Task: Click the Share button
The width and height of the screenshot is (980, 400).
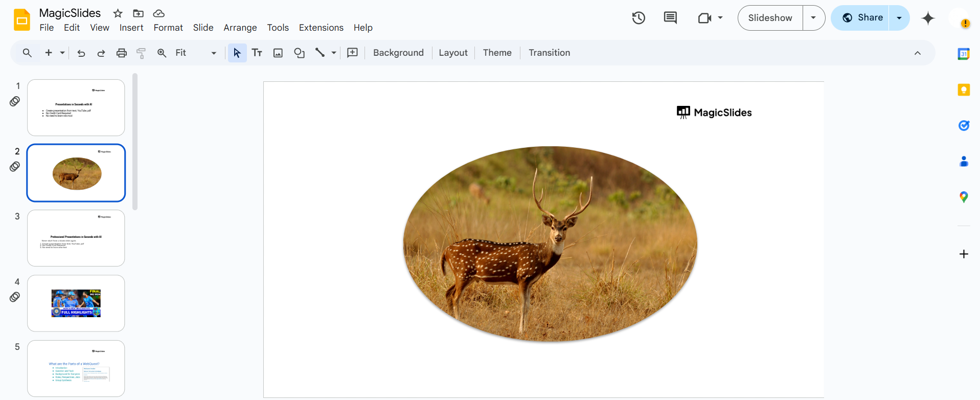Action: pos(861,18)
